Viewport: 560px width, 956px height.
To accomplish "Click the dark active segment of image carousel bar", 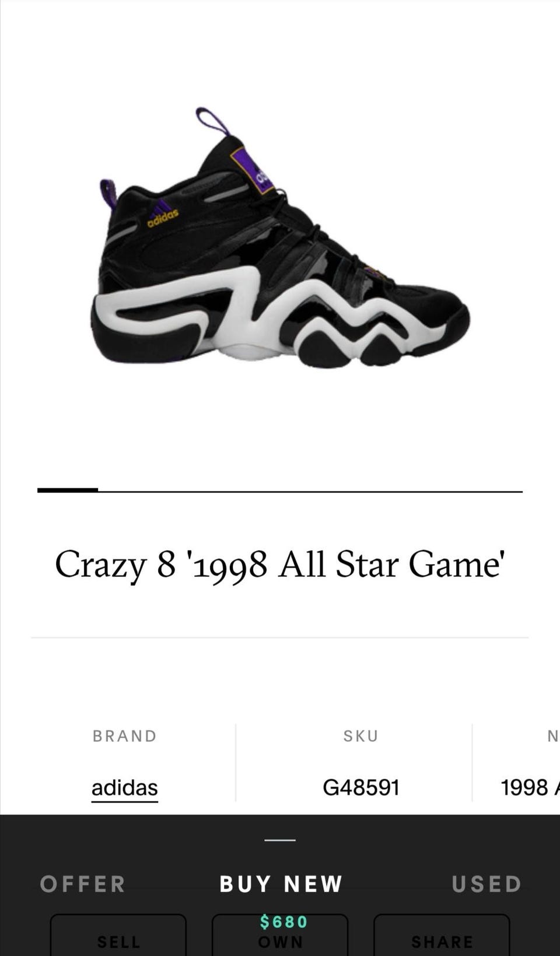I will coord(68,490).
